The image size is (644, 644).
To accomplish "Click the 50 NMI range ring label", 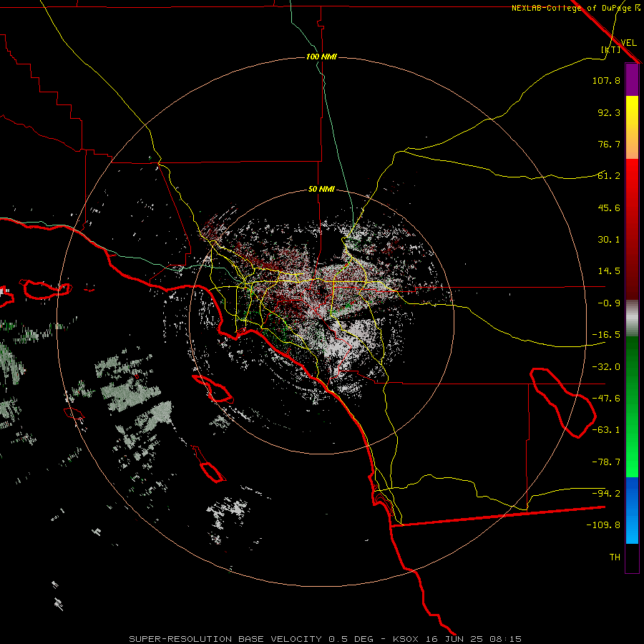I will tap(321, 190).
